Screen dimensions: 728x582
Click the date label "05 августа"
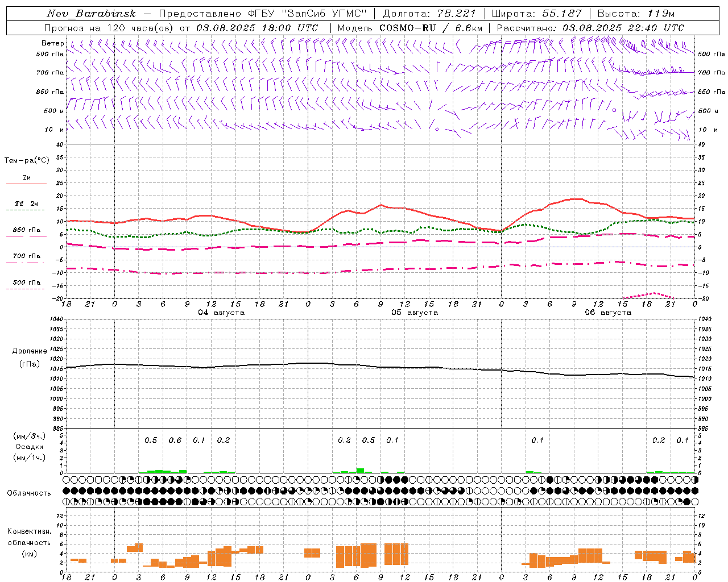pos(415,313)
